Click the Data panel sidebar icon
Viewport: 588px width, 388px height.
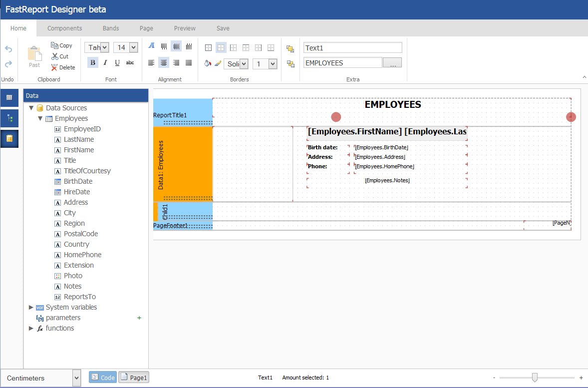[x=9, y=138]
